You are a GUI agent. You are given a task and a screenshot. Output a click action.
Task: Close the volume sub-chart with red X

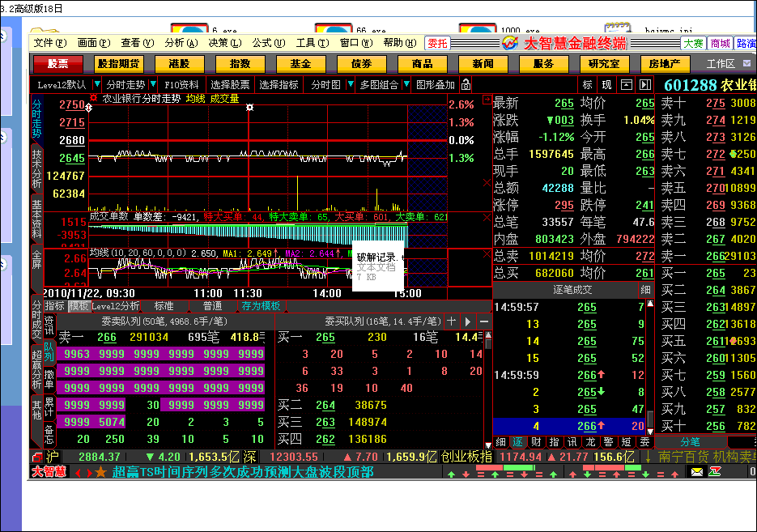(487, 182)
